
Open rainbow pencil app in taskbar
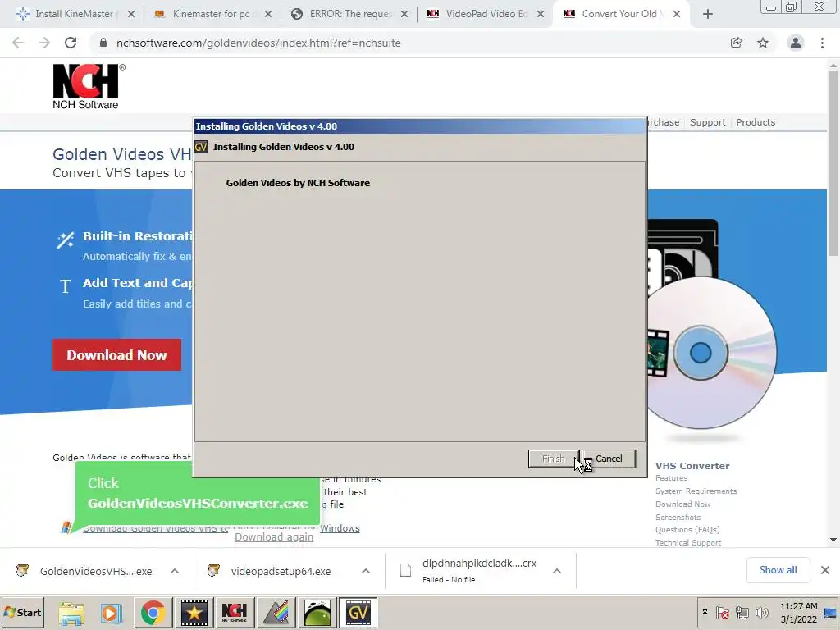(x=276, y=612)
